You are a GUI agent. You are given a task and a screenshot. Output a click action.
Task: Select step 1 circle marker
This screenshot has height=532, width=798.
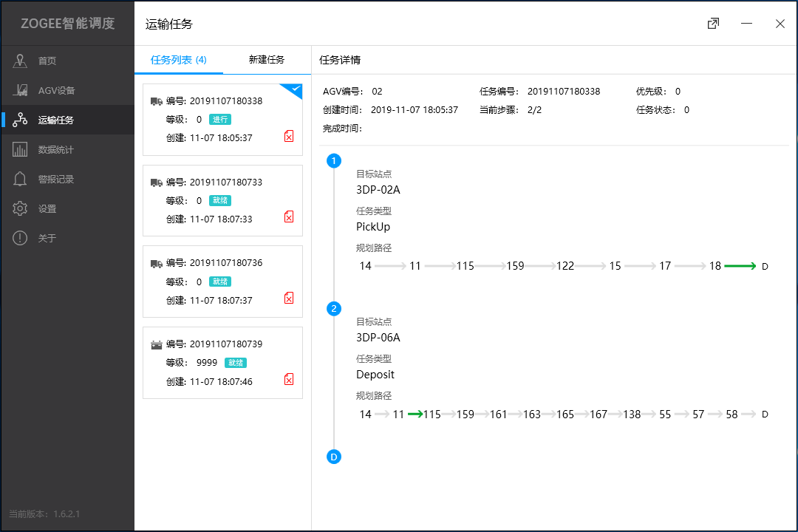pyautogui.click(x=334, y=161)
